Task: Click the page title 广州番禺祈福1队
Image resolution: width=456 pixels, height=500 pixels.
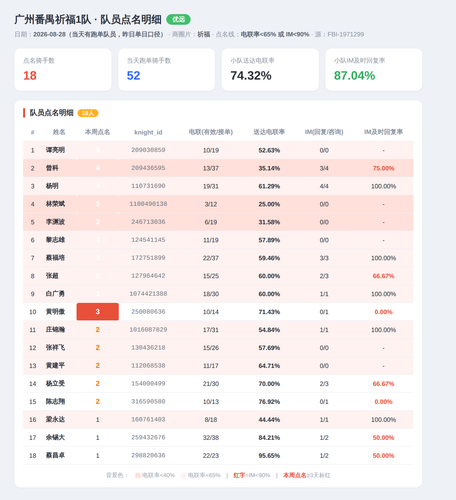Action: [x=53, y=19]
